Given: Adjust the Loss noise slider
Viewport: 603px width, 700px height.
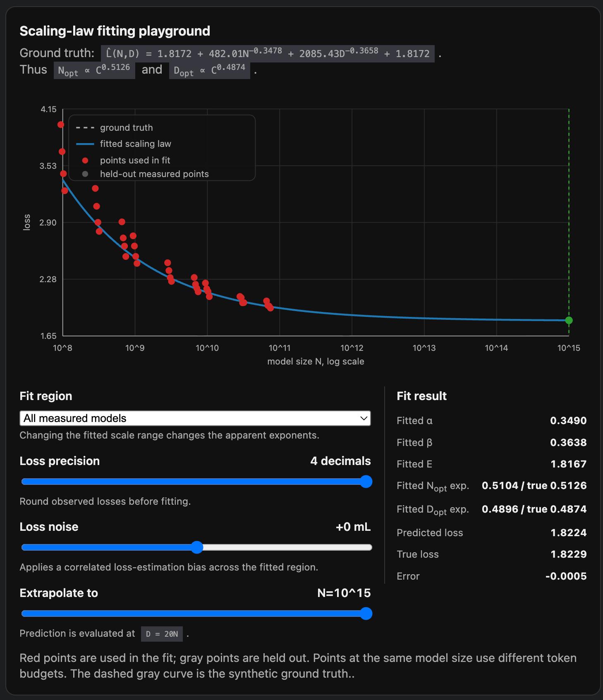Looking at the screenshot, I should (197, 547).
